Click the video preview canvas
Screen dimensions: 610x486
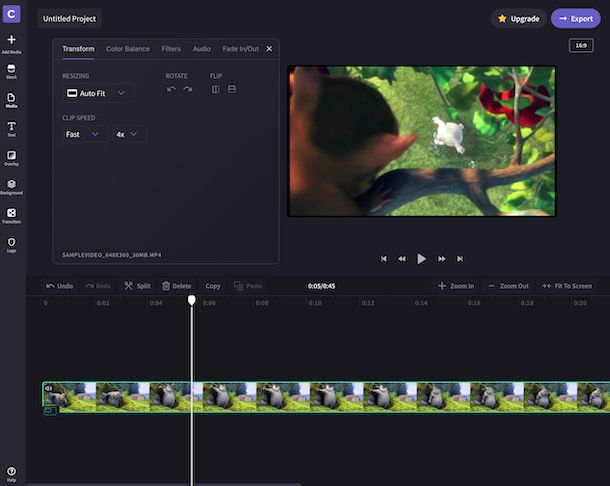tap(422, 141)
